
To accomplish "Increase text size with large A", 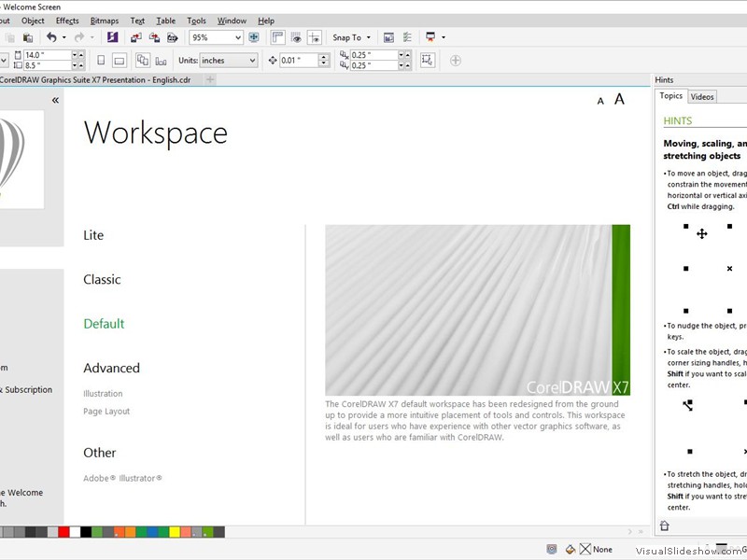I will click(x=619, y=99).
